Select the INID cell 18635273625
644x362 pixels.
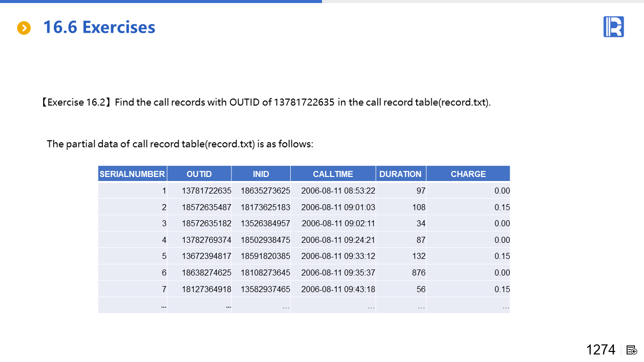coord(265,191)
